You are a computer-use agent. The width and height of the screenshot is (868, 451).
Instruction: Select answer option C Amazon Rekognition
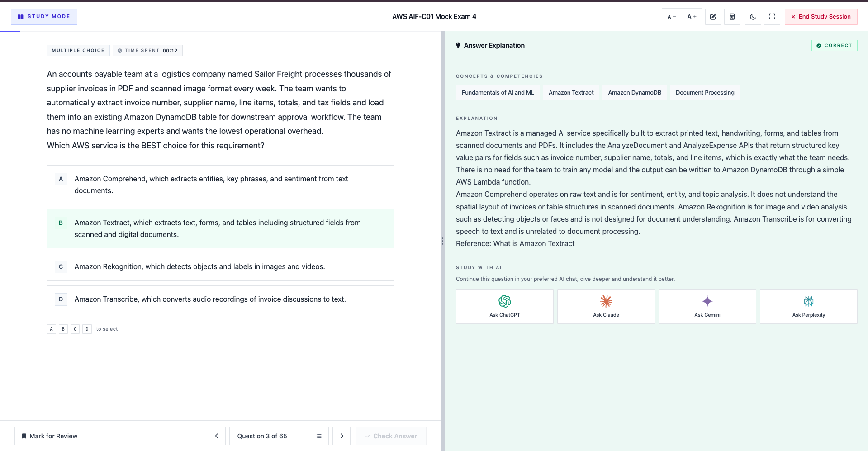click(221, 267)
